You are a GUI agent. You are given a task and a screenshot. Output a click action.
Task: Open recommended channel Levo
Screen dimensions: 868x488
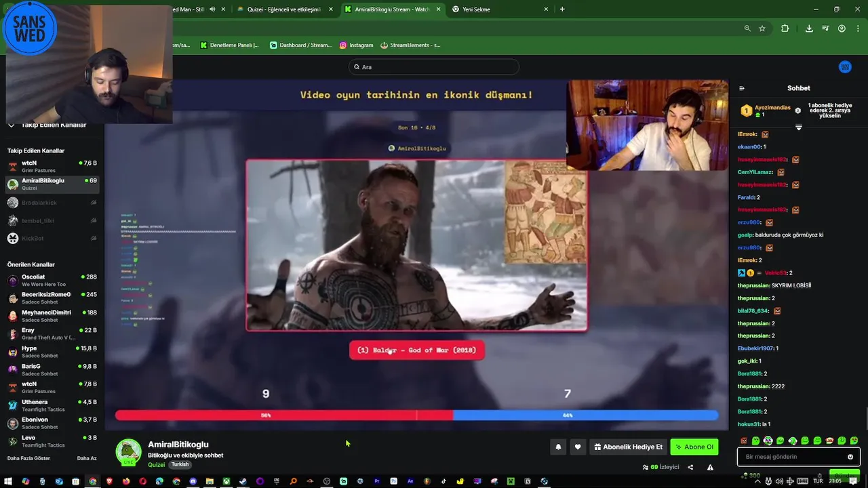(x=52, y=441)
